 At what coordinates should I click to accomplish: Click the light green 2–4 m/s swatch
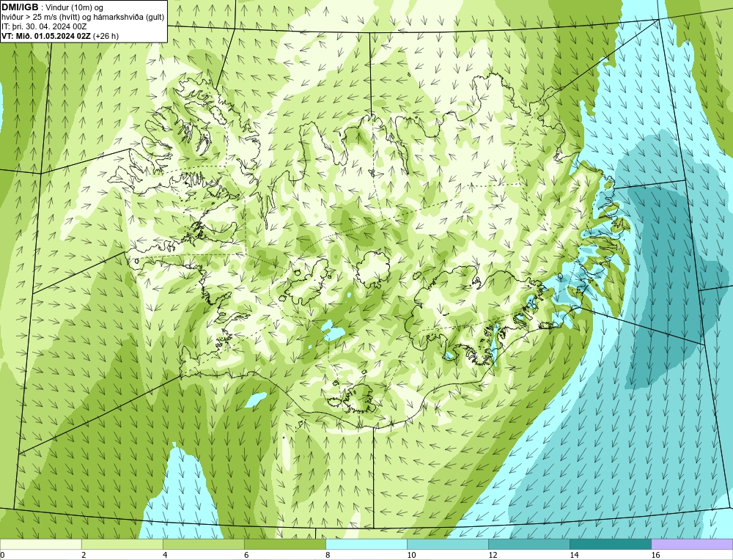click(x=122, y=544)
